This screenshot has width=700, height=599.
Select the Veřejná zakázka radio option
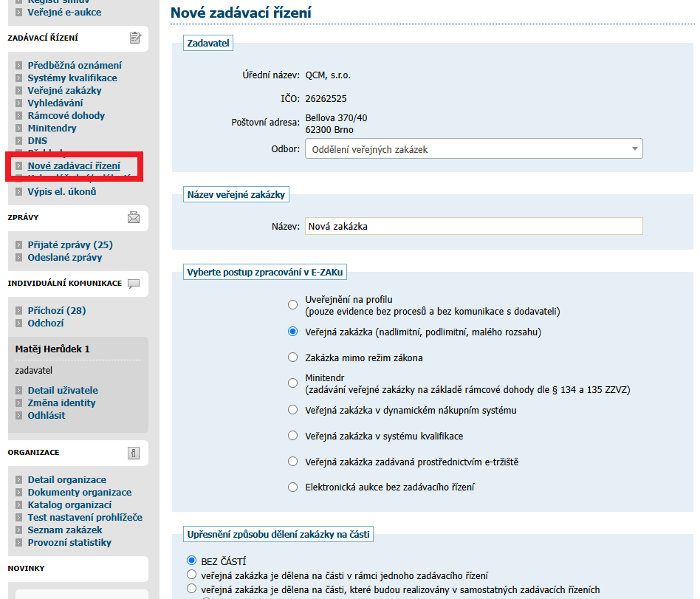293,332
